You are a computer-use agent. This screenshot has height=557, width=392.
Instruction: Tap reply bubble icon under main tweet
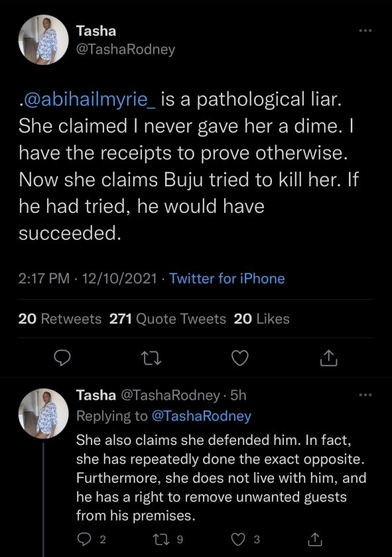(62, 358)
